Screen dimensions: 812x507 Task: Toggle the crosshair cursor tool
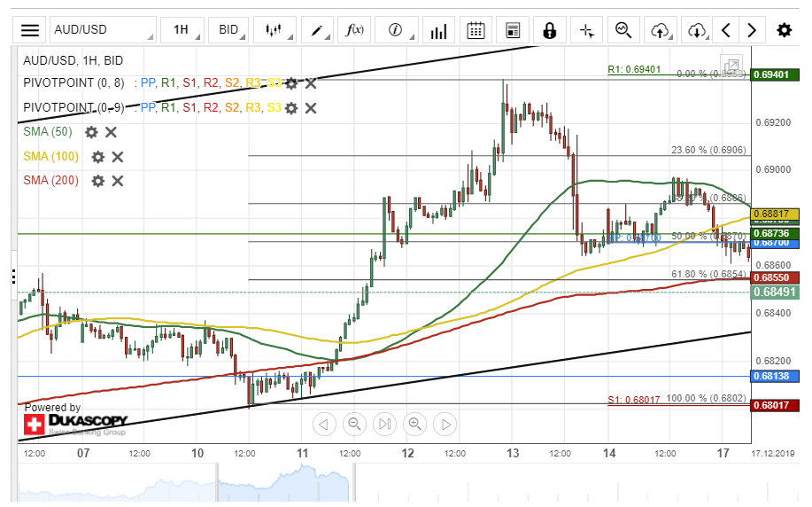coord(586,30)
